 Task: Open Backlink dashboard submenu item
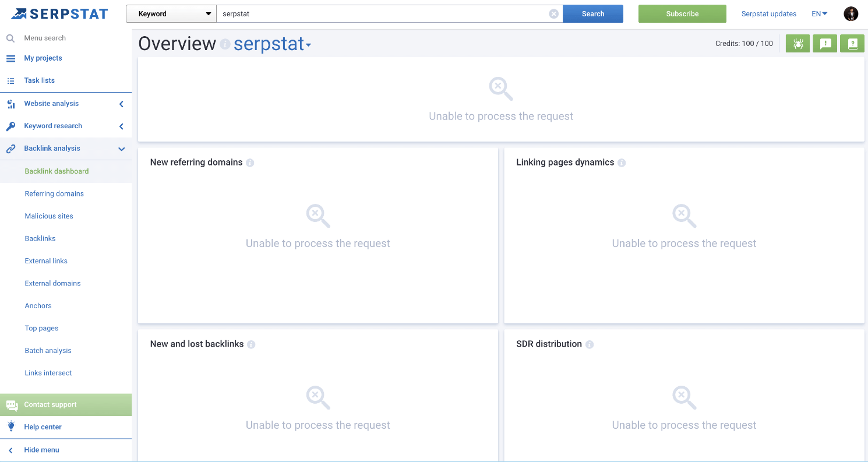click(57, 171)
